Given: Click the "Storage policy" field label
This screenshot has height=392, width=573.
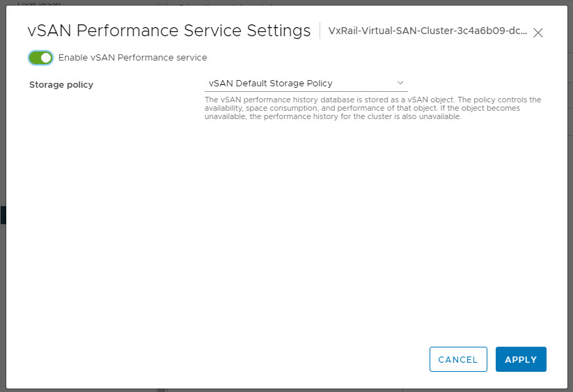Looking at the screenshot, I should coord(61,85).
